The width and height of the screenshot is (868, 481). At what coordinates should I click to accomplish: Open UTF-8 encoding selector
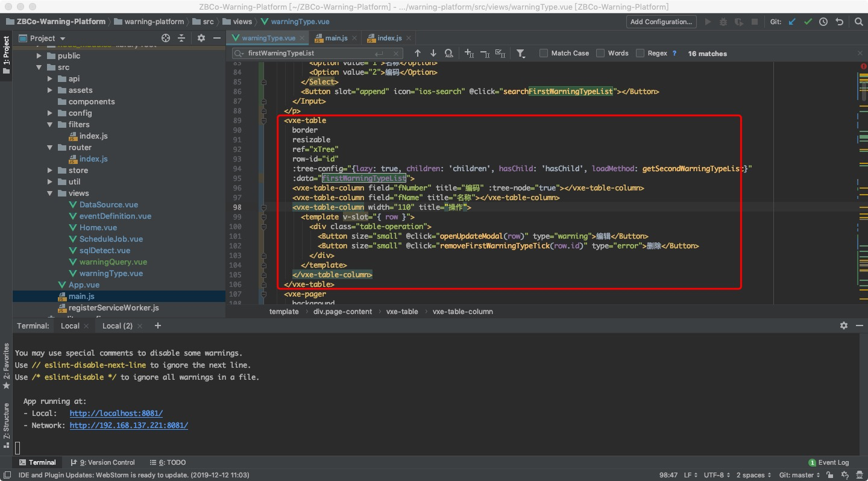tap(717, 475)
